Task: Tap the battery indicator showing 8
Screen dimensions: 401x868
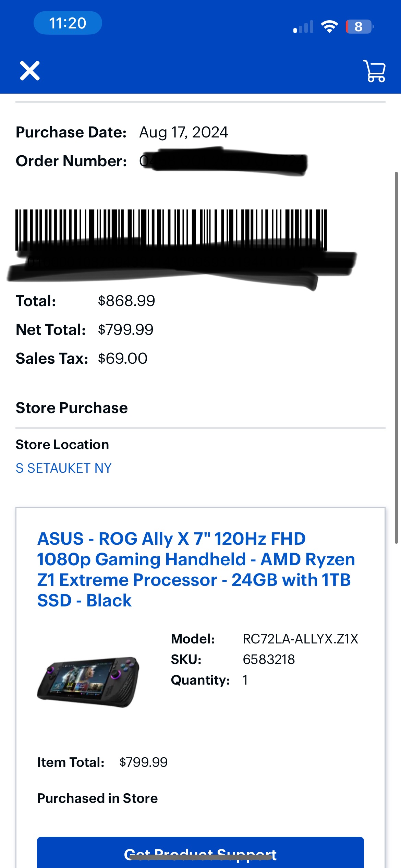Action: pos(359,26)
